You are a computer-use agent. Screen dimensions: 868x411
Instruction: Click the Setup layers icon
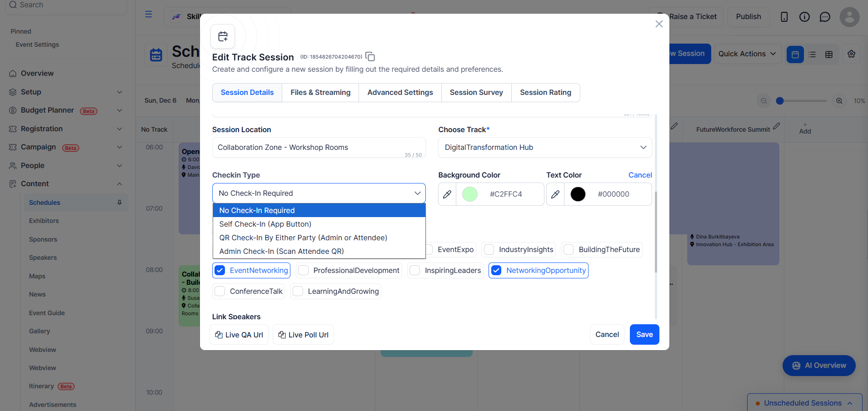coord(13,92)
